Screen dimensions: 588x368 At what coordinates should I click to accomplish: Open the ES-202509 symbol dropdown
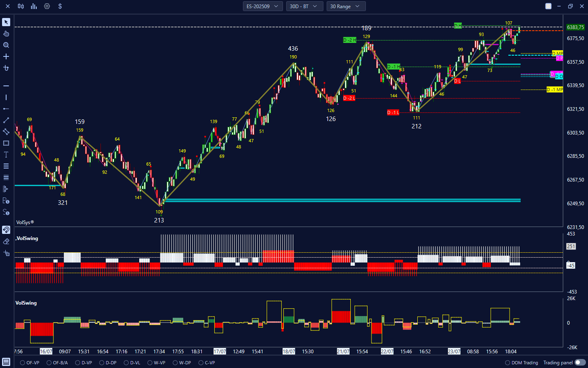[263, 6]
